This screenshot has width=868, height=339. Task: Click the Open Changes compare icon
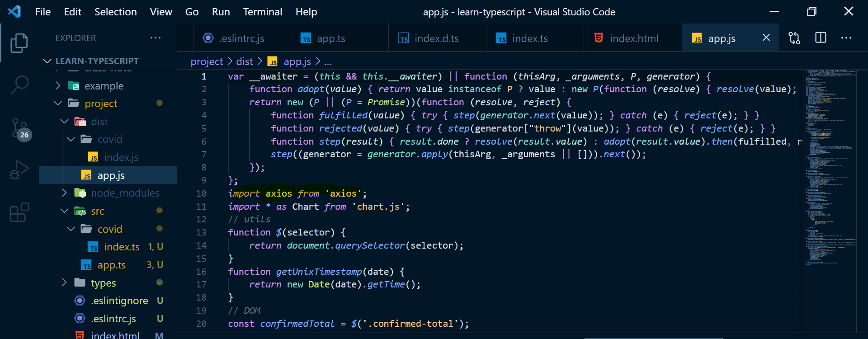(x=794, y=38)
